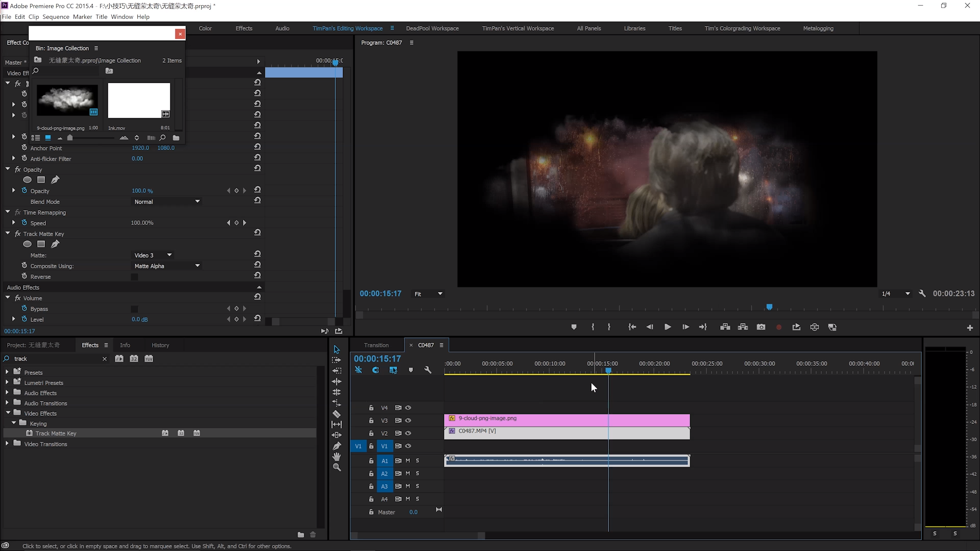The width and height of the screenshot is (980, 551).
Task: Expand the Lumetri Presets folder
Action: 7,382
